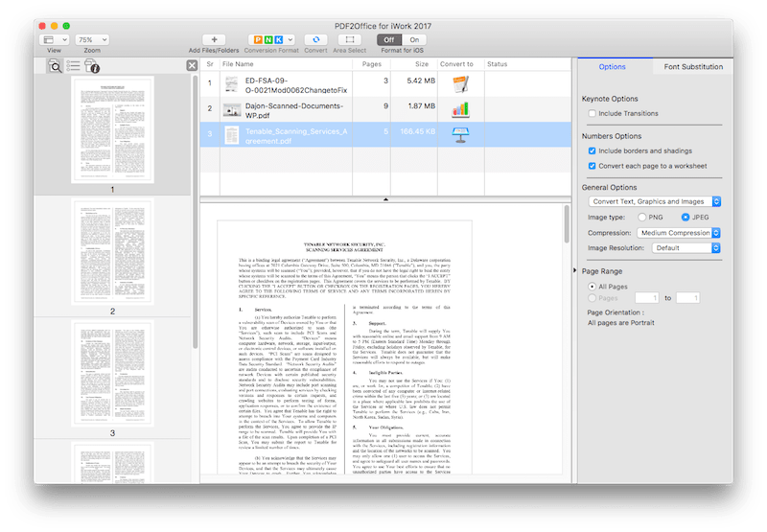The height and width of the screenshot is (532, 767).
Task: Click the page range end field
Action: pyautogui.click(x=687, y=298)
